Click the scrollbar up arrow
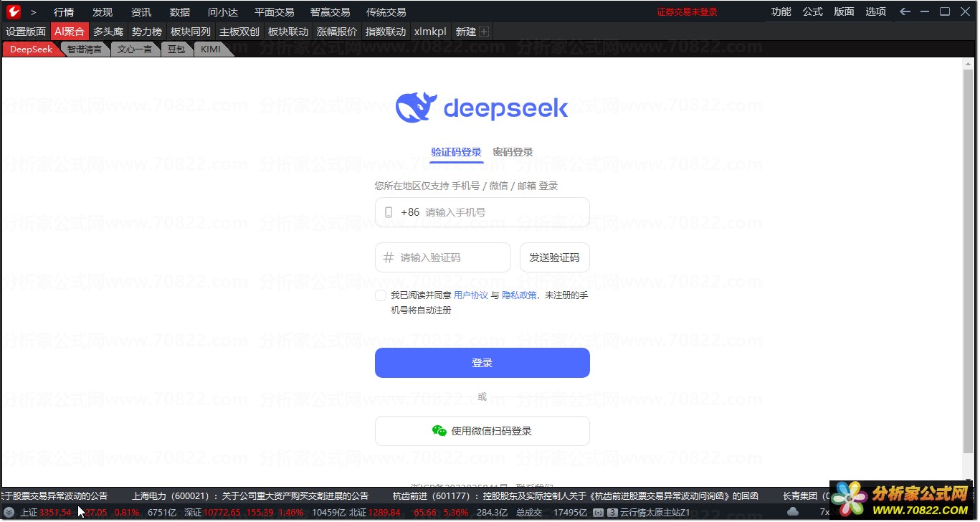Image resolution: width=980 pixels, height=522 pixels. click(x=970, y=63)
